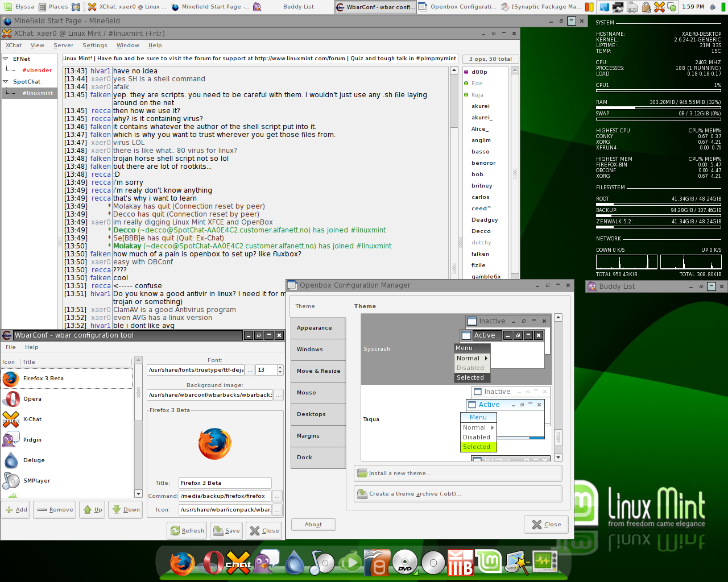Collapse the EFNet server tree in XChat

coord(6,59)
